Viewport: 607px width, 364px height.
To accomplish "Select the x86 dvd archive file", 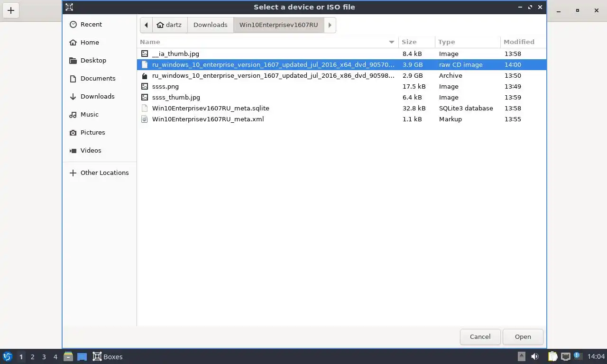I will [341, 75].
